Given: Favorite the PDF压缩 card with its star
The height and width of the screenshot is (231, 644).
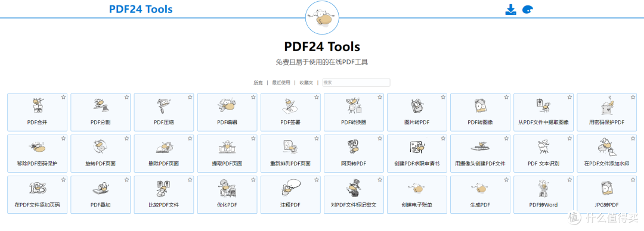Looking at the screenshot, I should 190,97.
